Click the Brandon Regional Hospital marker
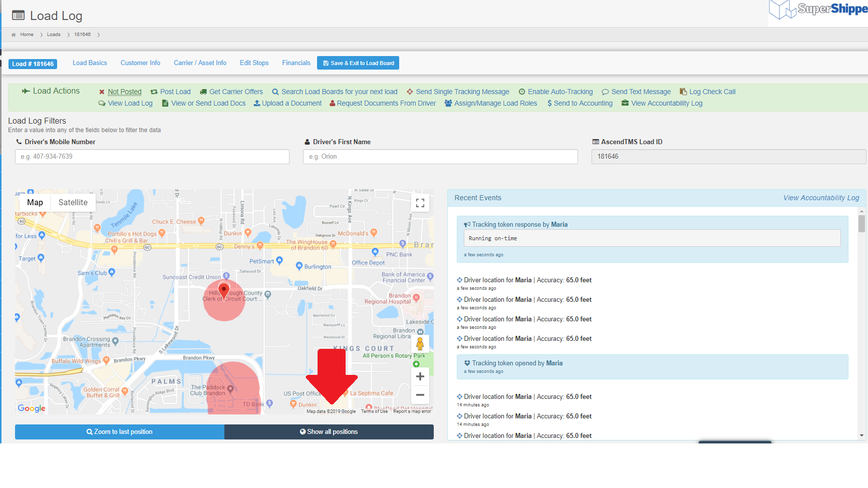The image size is (868, 488). pyautogui.click(x=416, y=298)
